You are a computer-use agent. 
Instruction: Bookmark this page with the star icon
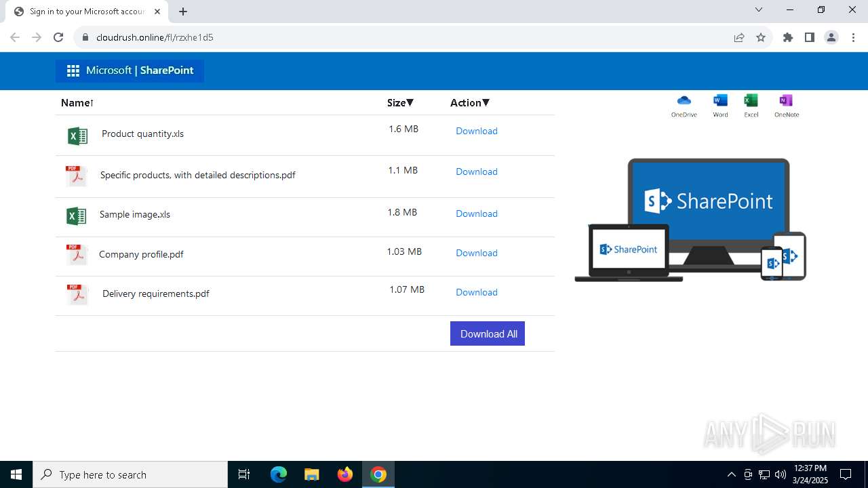click(x=761, y=37)
